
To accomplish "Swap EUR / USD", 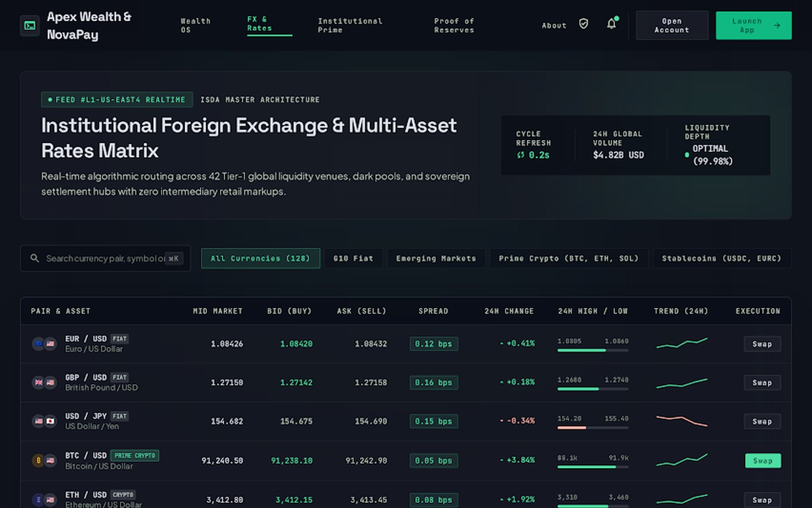I will click(x=762, y=344).
